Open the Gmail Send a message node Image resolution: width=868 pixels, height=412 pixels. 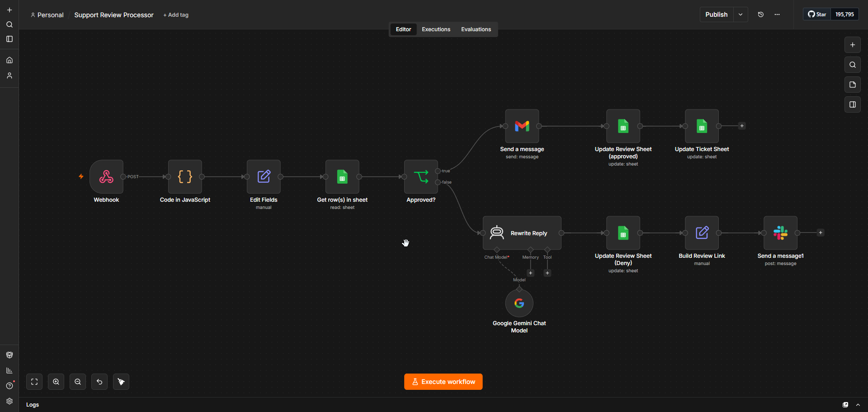pos(522,126)
